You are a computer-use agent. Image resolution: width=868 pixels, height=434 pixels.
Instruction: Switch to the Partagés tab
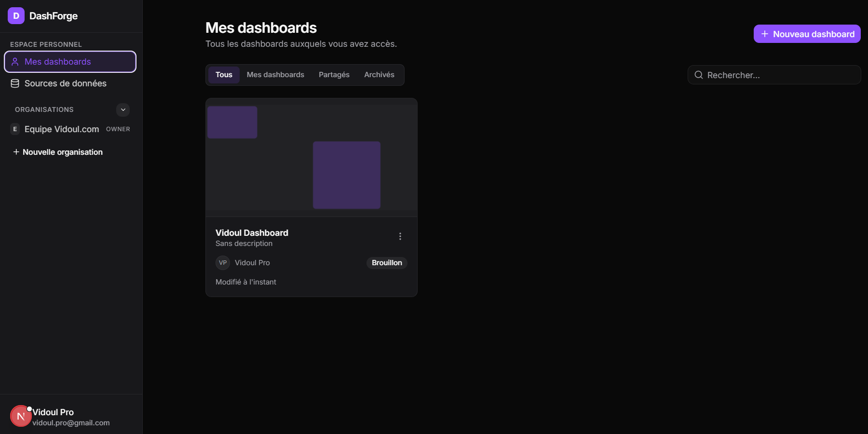(334, 75)
